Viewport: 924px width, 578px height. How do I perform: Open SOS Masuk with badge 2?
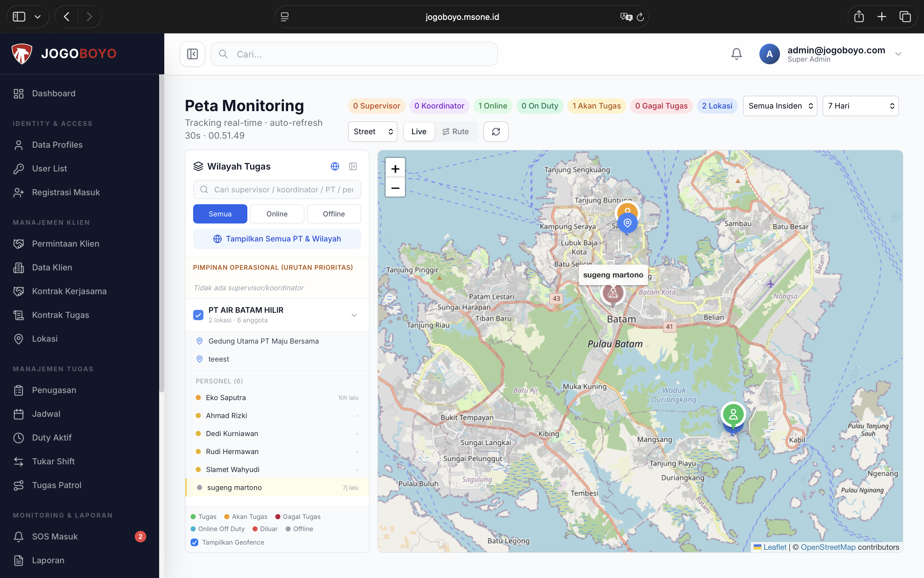coord(80,537)
